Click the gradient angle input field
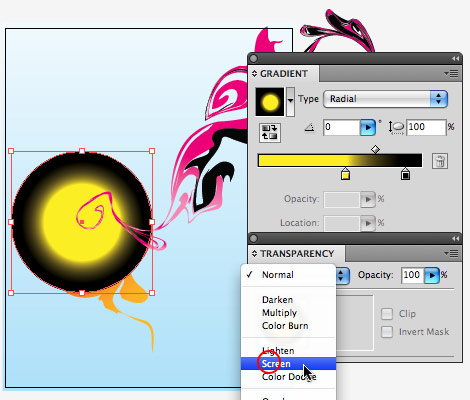The image size is (470, 400). 342,127
